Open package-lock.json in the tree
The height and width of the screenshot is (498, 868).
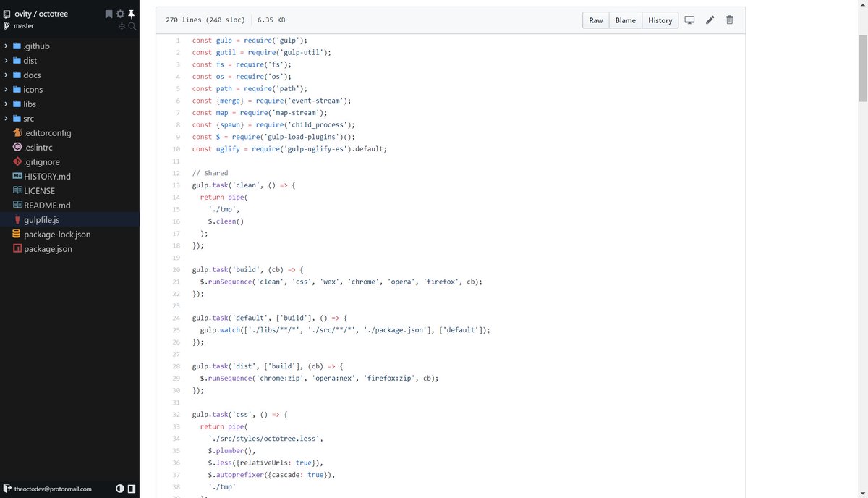coord(57,235)
